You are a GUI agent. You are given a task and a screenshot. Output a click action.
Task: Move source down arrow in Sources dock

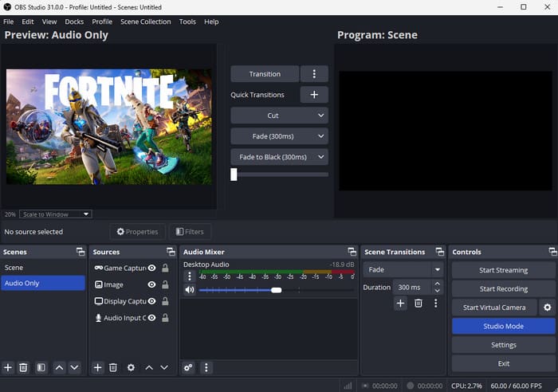[x=164, y=367]
